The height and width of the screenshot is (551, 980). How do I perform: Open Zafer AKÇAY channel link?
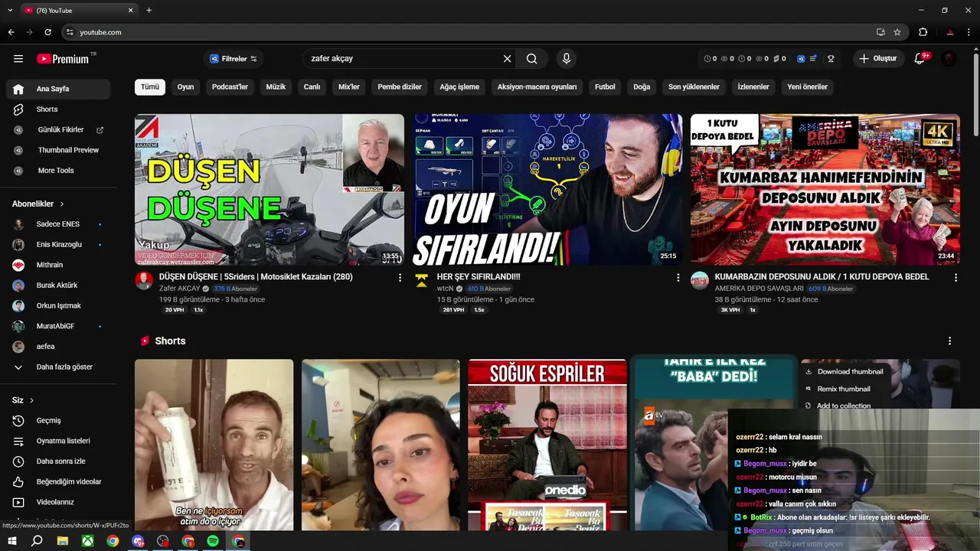(x=179, y=289)
